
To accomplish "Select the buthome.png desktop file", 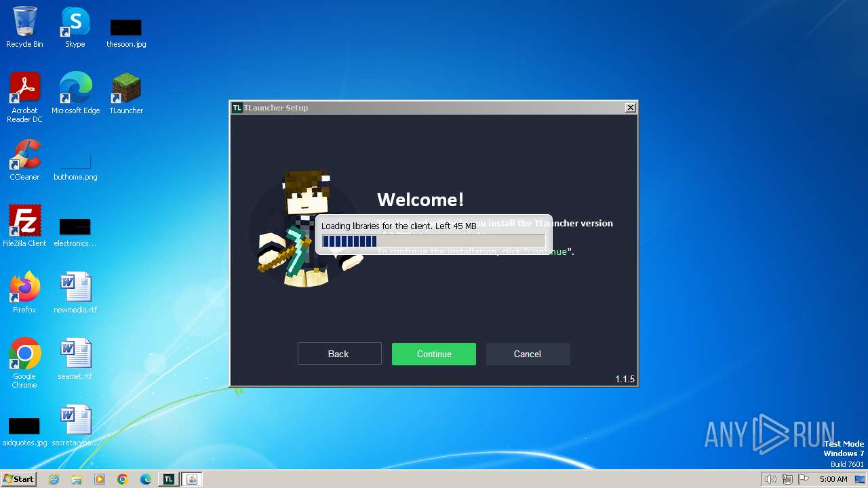I will pyautogui.click(x=75, y=166).
